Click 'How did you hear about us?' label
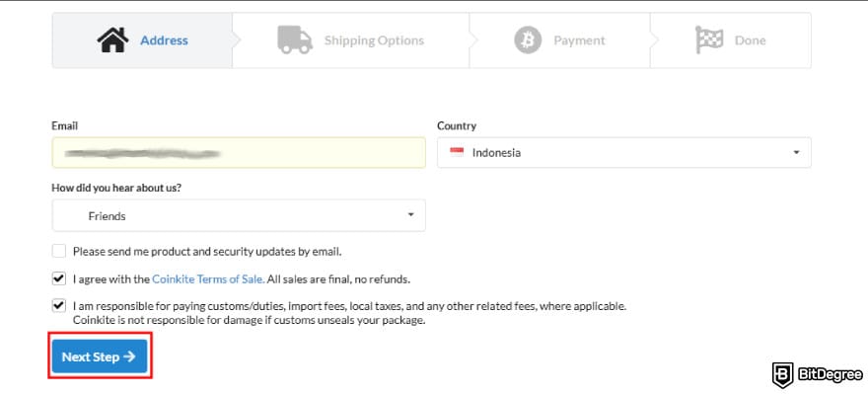Viewport: 868px width, 394px height. (x=116, y=188)
